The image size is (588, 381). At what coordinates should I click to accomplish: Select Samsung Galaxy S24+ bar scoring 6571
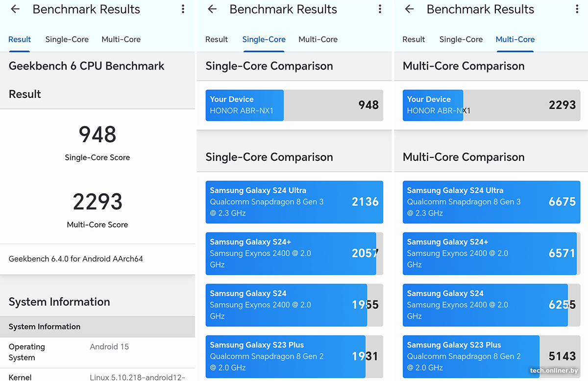click(491, 254)
